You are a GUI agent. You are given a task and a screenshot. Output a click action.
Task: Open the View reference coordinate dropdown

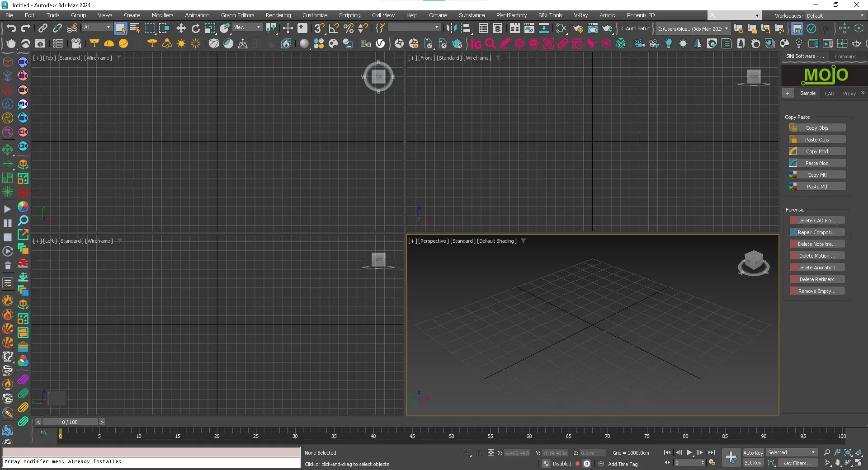coord(247,28)
